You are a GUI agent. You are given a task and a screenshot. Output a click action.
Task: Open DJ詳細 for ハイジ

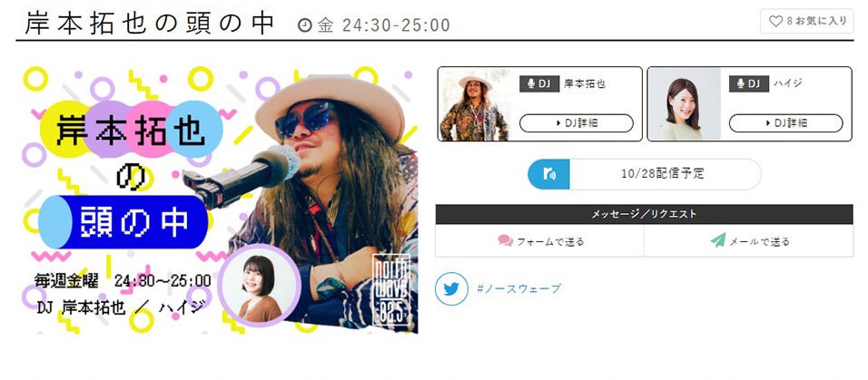click(785, 123)
